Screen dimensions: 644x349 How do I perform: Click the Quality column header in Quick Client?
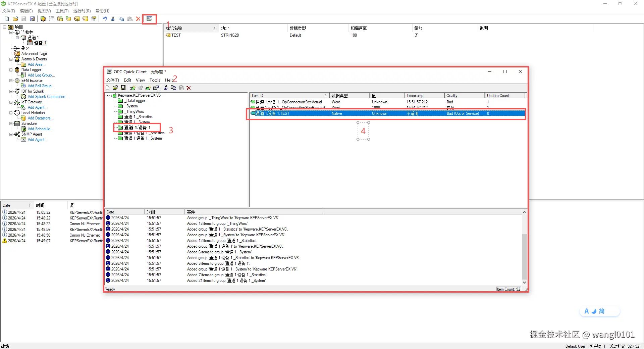464,96
